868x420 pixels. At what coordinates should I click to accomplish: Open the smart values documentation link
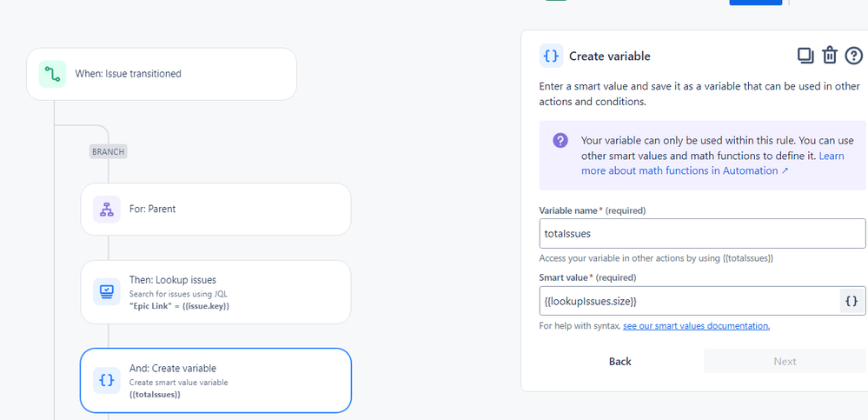tap(696, 326)
